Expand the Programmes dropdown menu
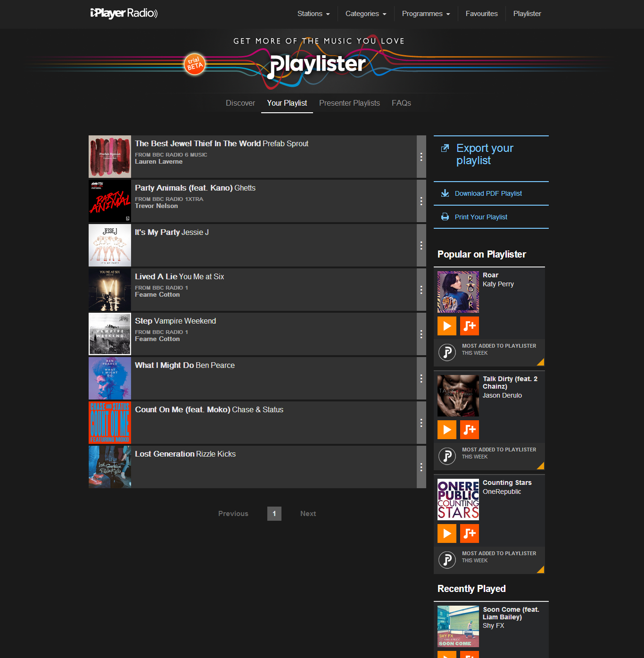Image resolution: width=644 pixels, height=658 pixels. click(426, 14)
